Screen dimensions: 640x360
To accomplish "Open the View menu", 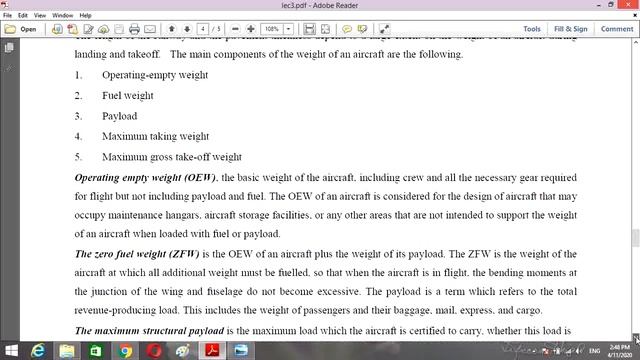I will (40, 16).
